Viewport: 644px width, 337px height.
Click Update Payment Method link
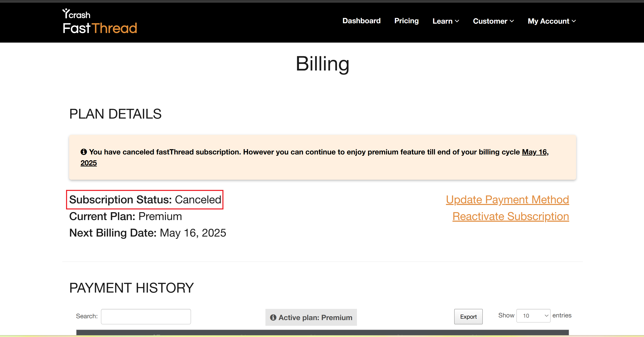(x=507, y=200)
